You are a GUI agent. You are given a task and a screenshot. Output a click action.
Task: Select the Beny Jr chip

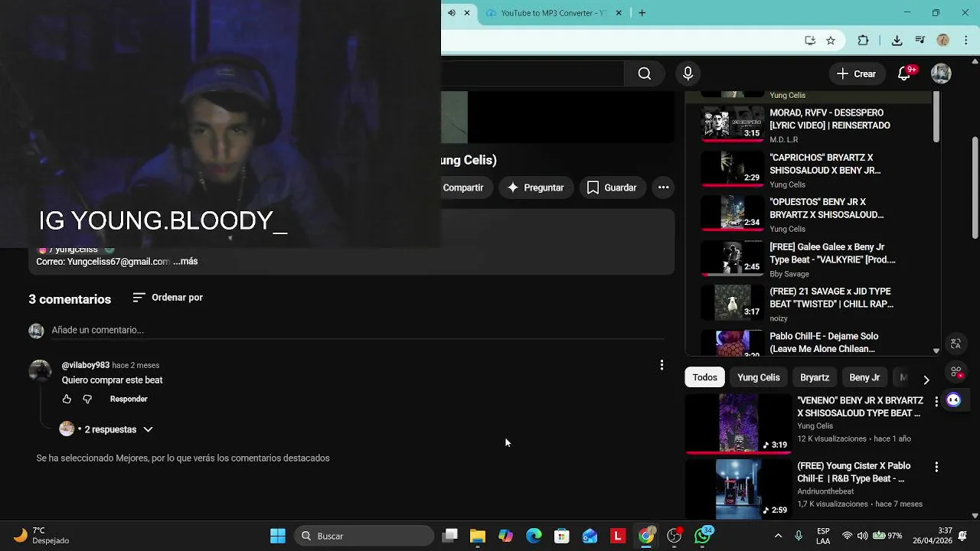point(864,377)
